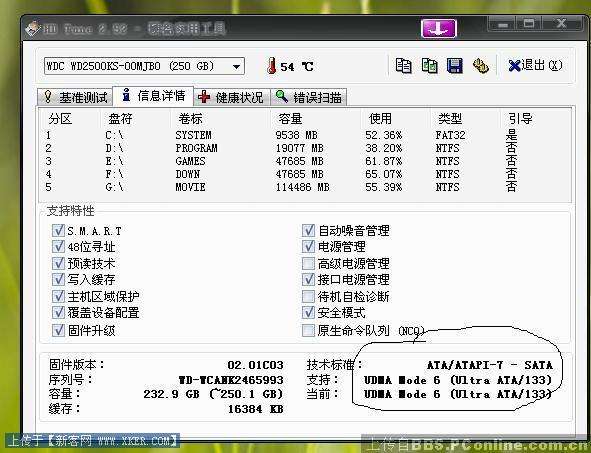Click the 盘符 column header

(120, 119)
